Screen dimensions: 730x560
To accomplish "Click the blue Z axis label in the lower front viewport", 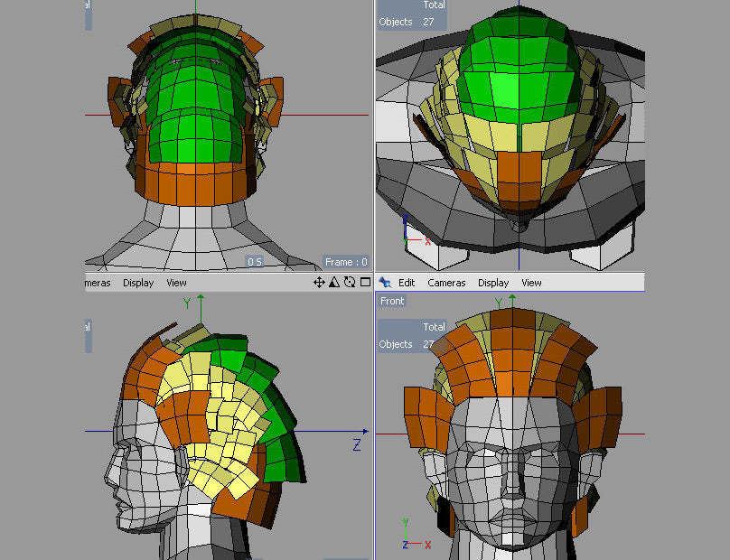I will tap(405, 543).
